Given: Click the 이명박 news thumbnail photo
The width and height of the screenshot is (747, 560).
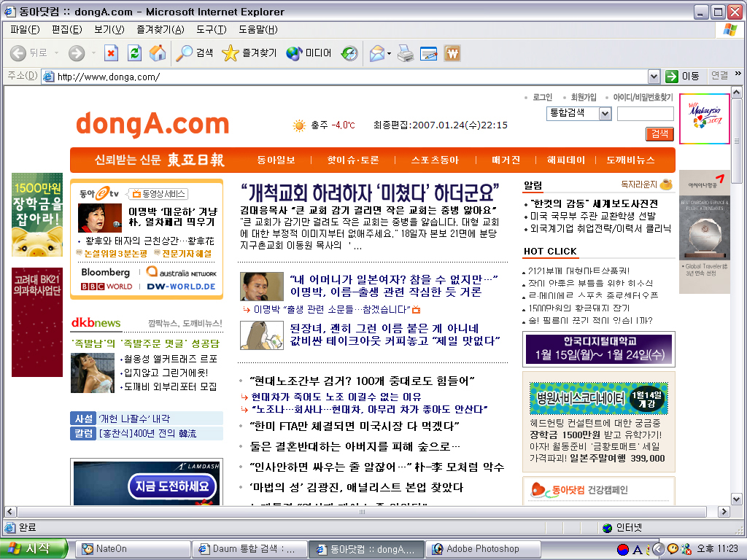Looking at the screenshot, I should click(x=262, y=286).
